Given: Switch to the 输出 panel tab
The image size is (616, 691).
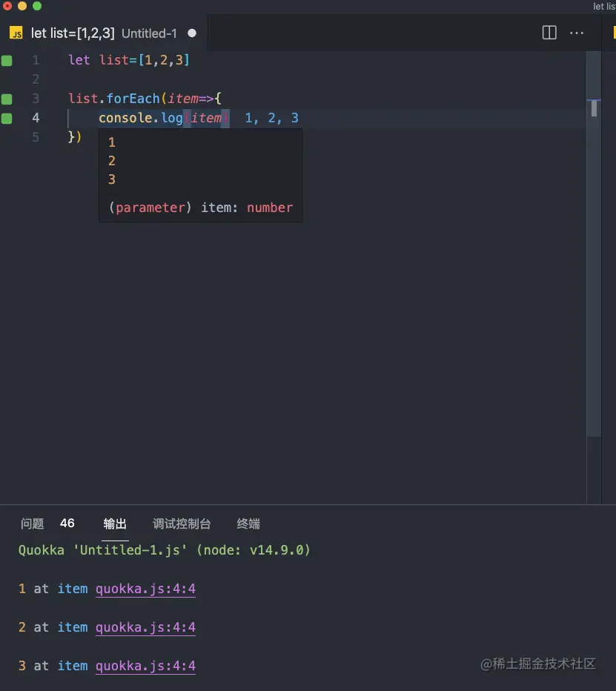Looking at the screenshot, I should click(115, 523).
